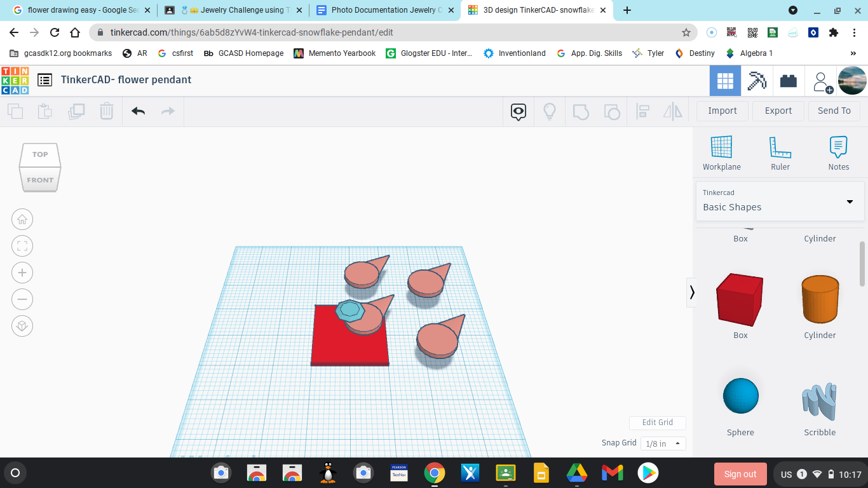Open the Notes tool

tap(839, 153)
